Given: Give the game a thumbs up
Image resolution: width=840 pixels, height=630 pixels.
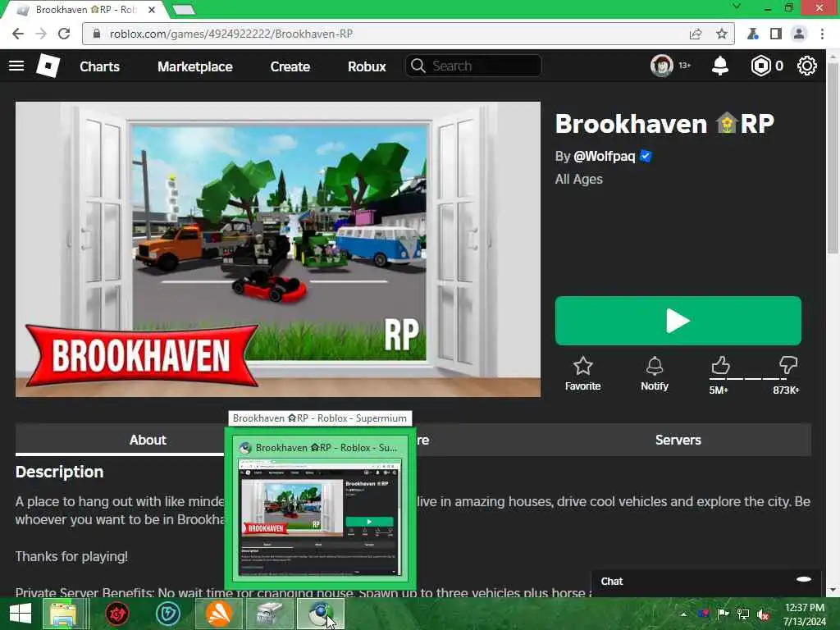Looking at the screenshot, I should [x=720, y=365].
